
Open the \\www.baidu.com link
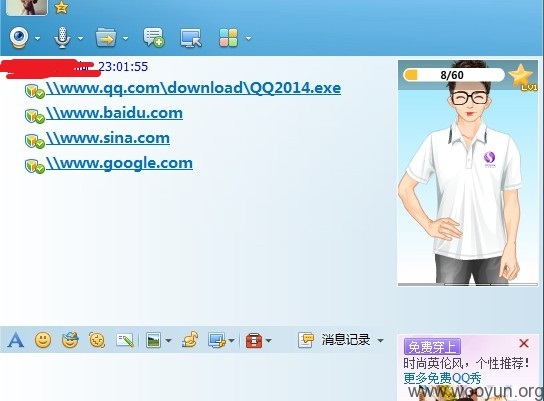pos(114,113)
